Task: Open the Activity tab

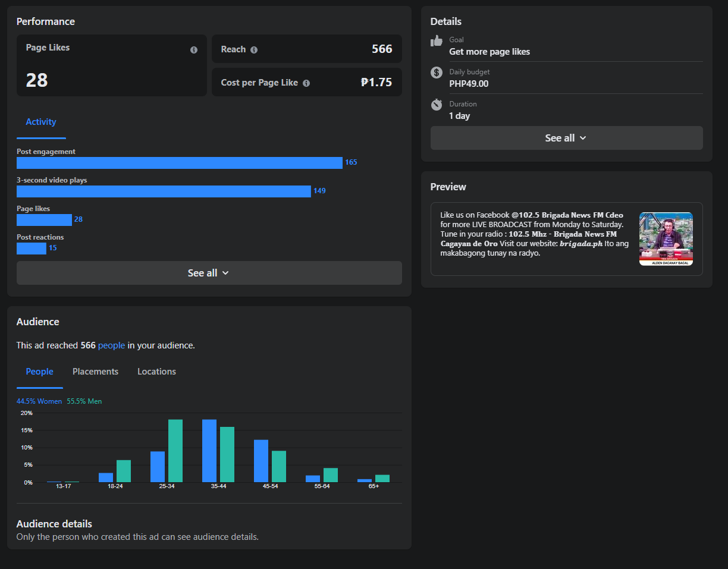Action: [x=41, y=122]
